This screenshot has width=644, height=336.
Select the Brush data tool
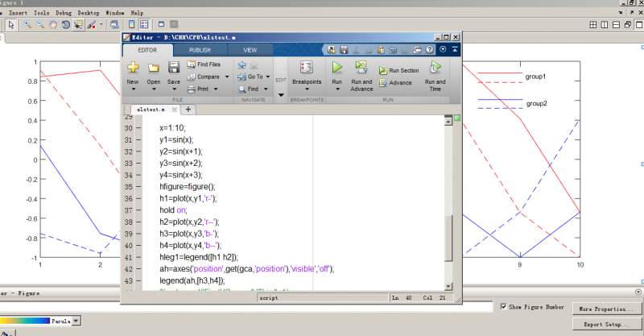pyautogui.click(x=92, y=25)
